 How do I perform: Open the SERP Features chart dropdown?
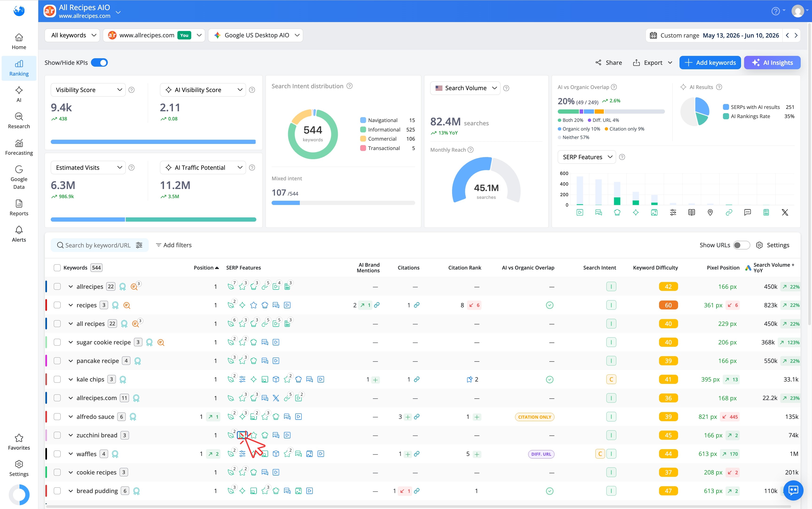pyautogui.click(x=587, y=157)
